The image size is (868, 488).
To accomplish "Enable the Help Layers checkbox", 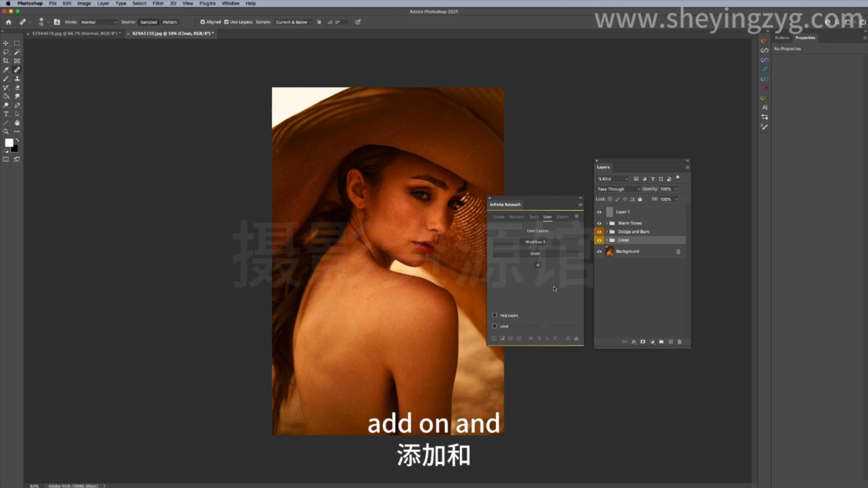I will [495, 315].
